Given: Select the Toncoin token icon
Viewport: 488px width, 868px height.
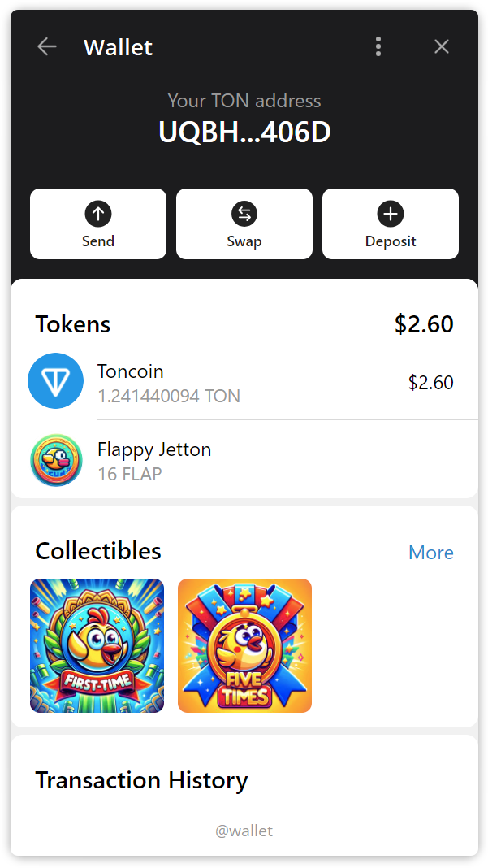Looking at the screenshot, I should tap(55, 380).
